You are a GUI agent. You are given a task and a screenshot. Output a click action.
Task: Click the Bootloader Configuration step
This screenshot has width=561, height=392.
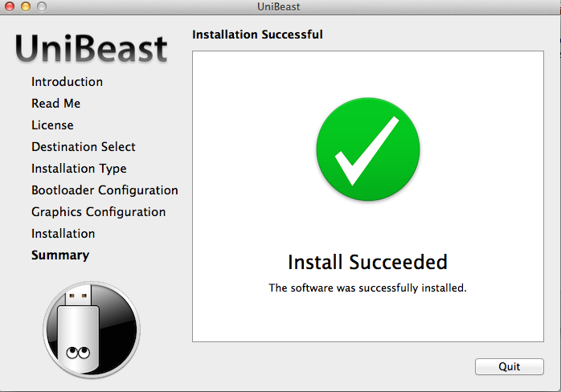click(x=104, y=190)
